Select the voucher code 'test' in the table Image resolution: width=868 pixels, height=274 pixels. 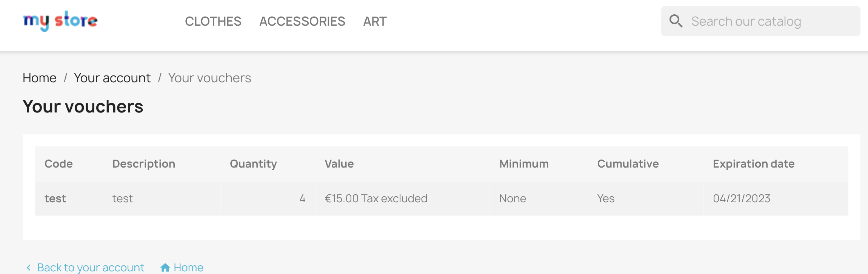[x=55, y=198]
